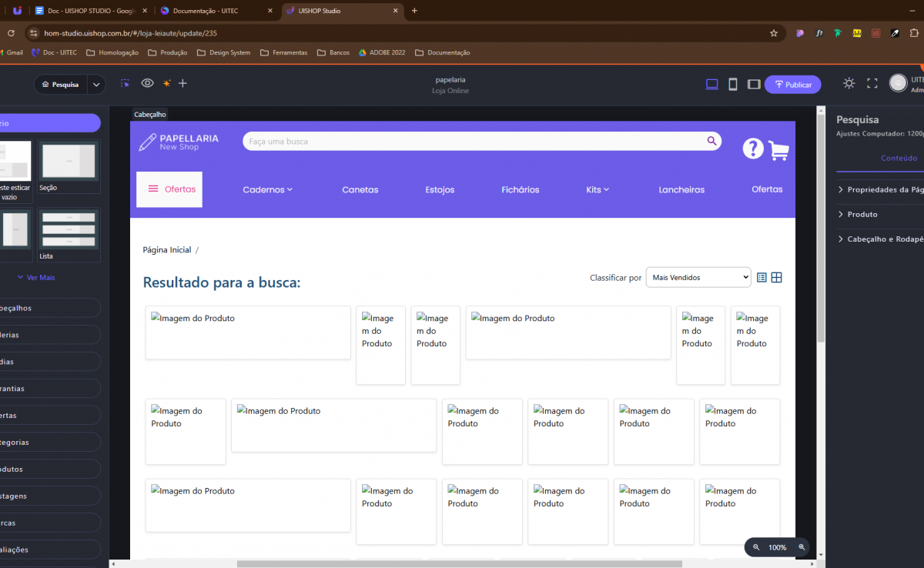This screenshot has width=924, height=568.
Task: Click the shopping cart icon
Action: 778,150
